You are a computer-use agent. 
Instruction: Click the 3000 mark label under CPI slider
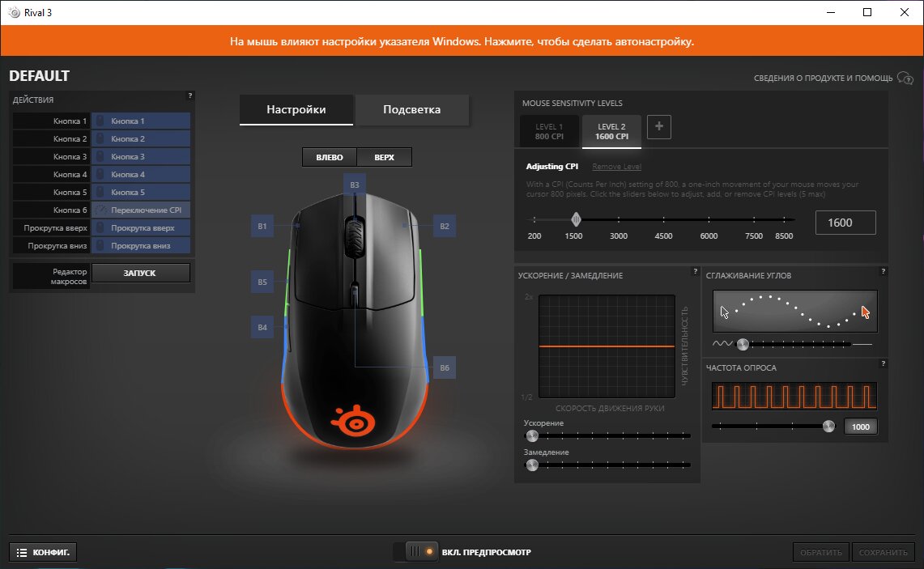[x=618, y=236]
